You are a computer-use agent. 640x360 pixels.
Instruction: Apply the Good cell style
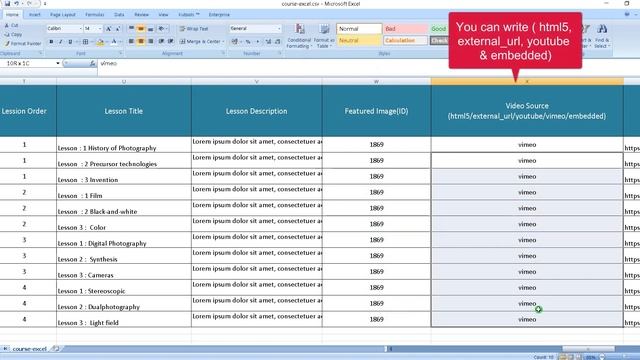tap(439, 29)
